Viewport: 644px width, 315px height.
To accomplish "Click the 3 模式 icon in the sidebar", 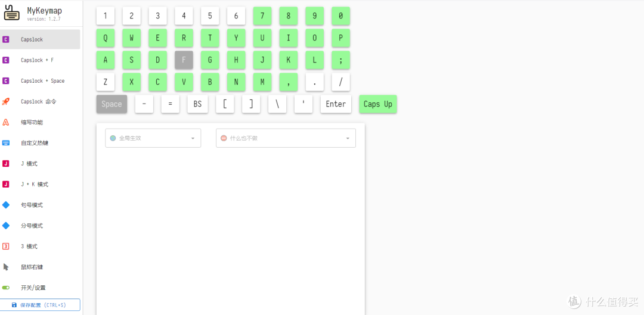I will point(6,246).
